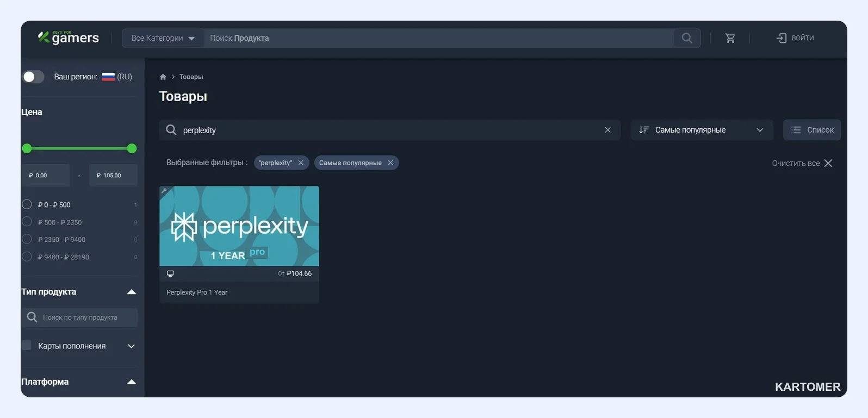Click the left price slider handle
The height and width of the screenshot is (418, 868).
[27, 148]
